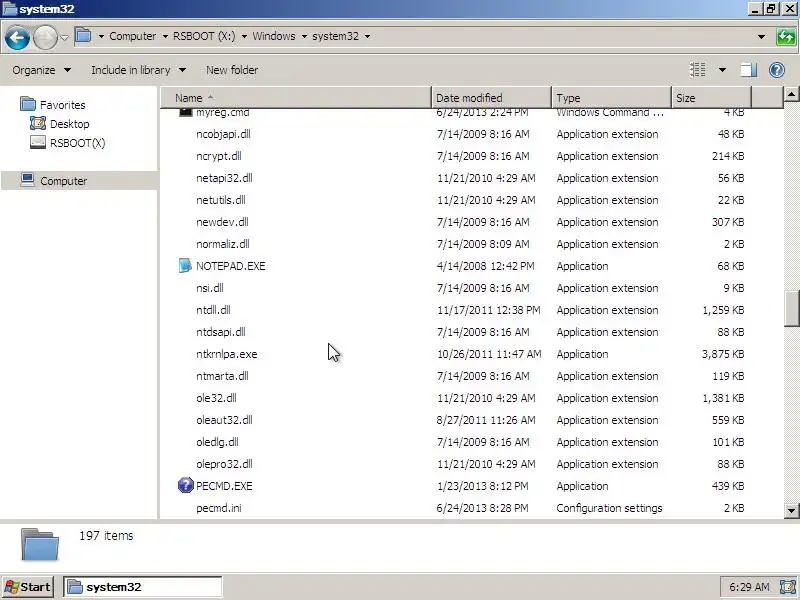Select file ntdll.dll

point(213,310)
